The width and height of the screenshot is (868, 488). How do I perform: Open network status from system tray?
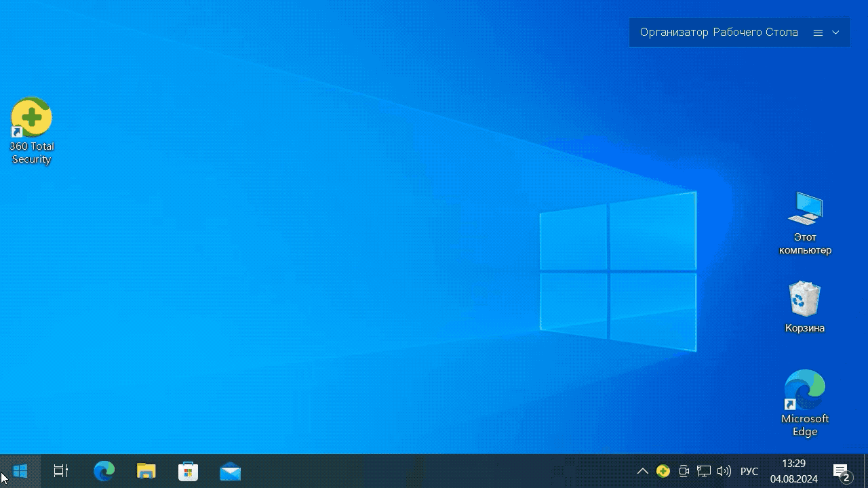click(704, 471)
